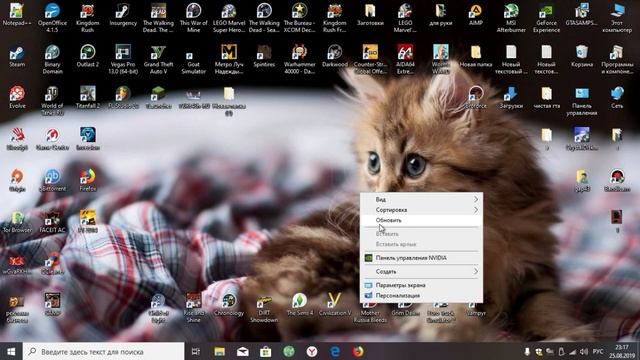640x360 pixels.
Task: Open the volume control in tray
Action: tap(584, 351)
